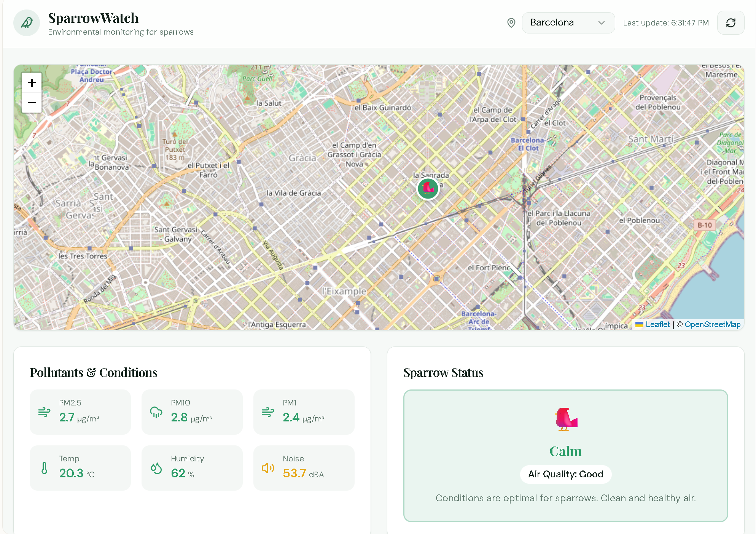Image resolution: width=756 pixels, height=534 pixels.
Task: Expand the city selector chevron arrow
Action: click(x=602, y=23)
